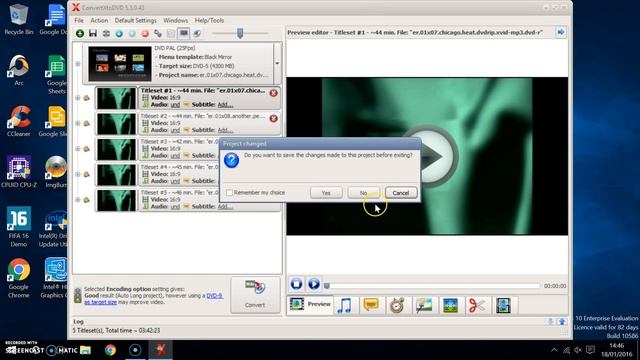Click the chain link merge toolbar icon
640x360 pixels.
click(x=158, y=33)
